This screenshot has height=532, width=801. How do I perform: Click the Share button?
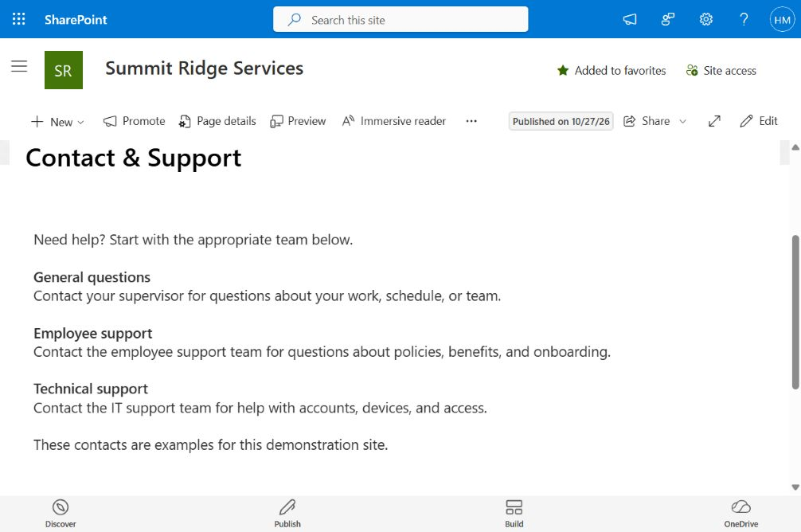click(647, 121)
